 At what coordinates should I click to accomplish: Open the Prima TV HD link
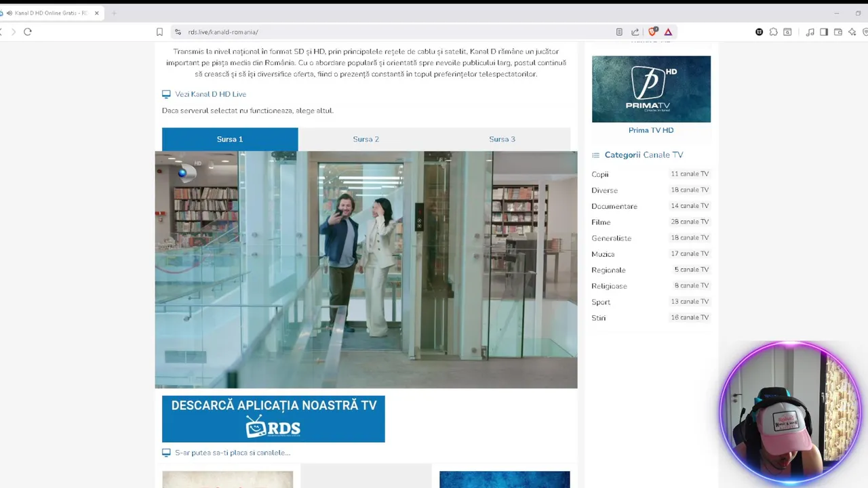tap(651, 130)
